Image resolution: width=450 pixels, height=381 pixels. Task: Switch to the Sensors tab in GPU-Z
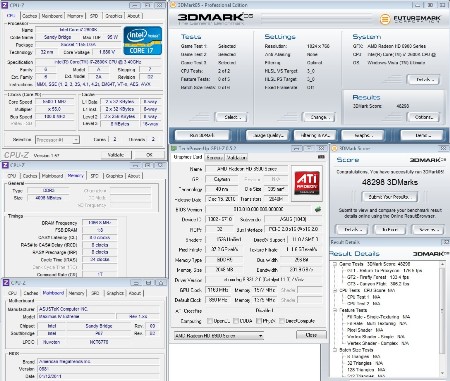tap(215, 158)
